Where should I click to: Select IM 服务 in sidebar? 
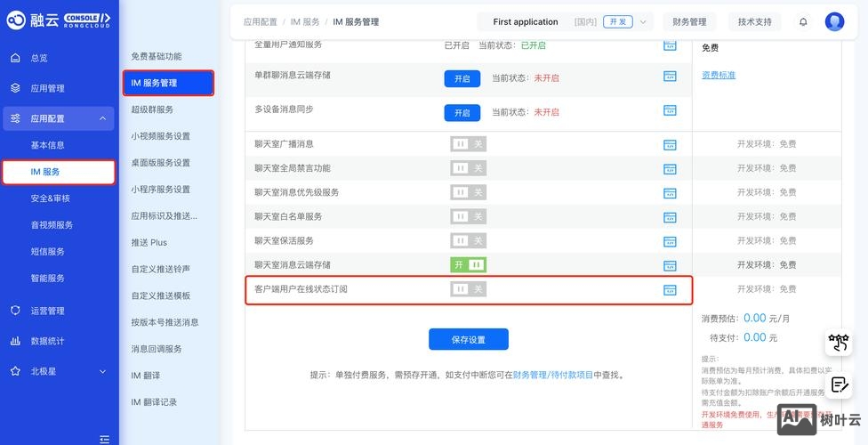point(59,172)
